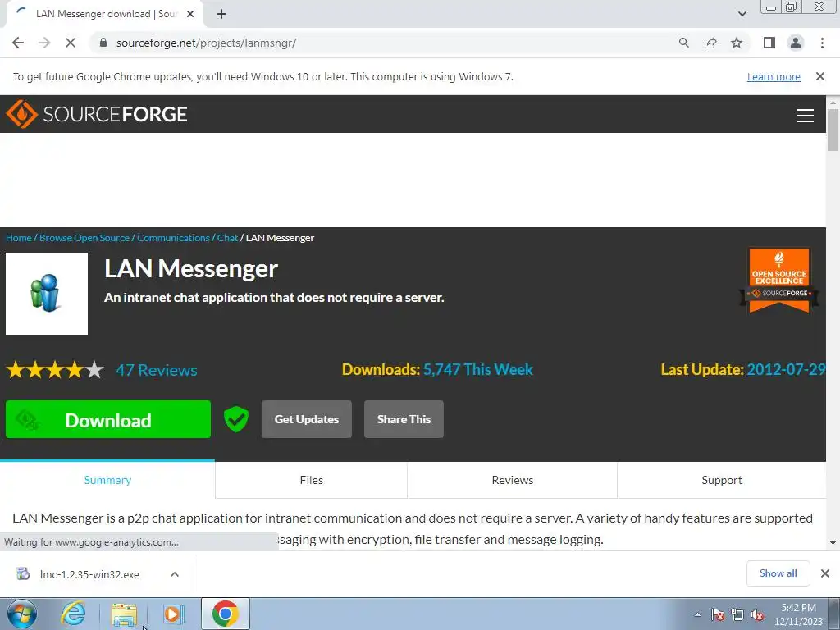Click the zoom magnifier icon in address bar
The image size is (840, 630).
click(683, 43)
